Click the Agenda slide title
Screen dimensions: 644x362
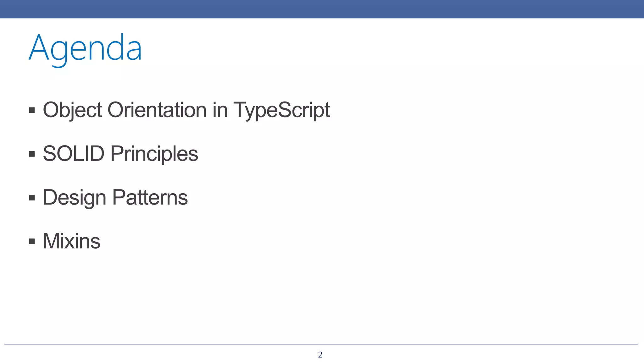pos(85,49)
